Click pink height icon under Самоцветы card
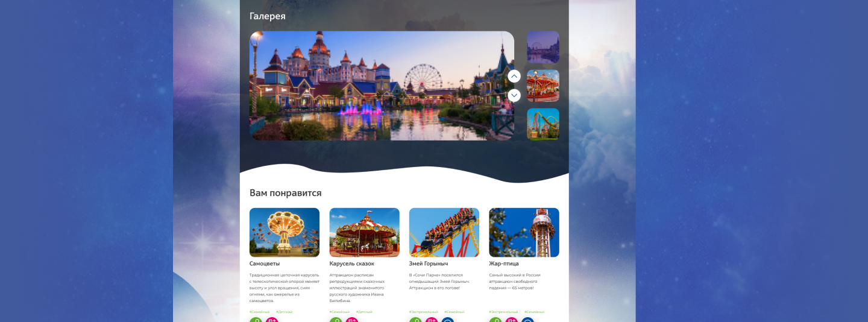 (272, 320)
